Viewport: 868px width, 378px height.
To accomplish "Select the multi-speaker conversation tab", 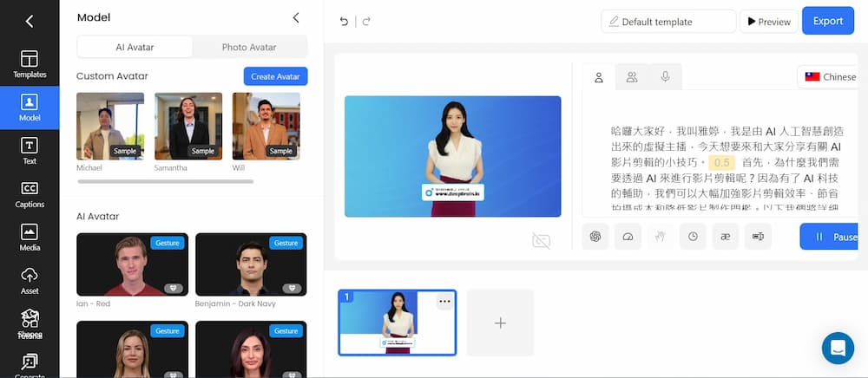I will pos(632,77).
